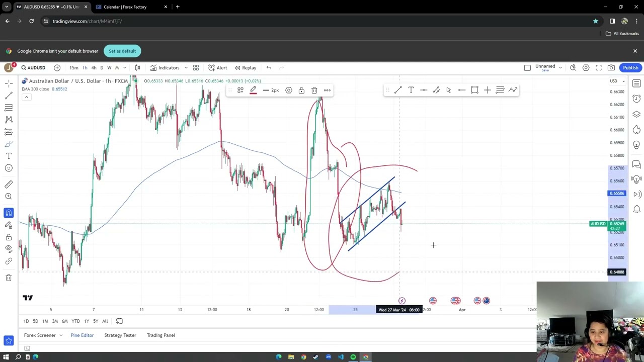Delete selected drawing with trash icon
This screenshot has width=644, height=362.
pos(314,90)
